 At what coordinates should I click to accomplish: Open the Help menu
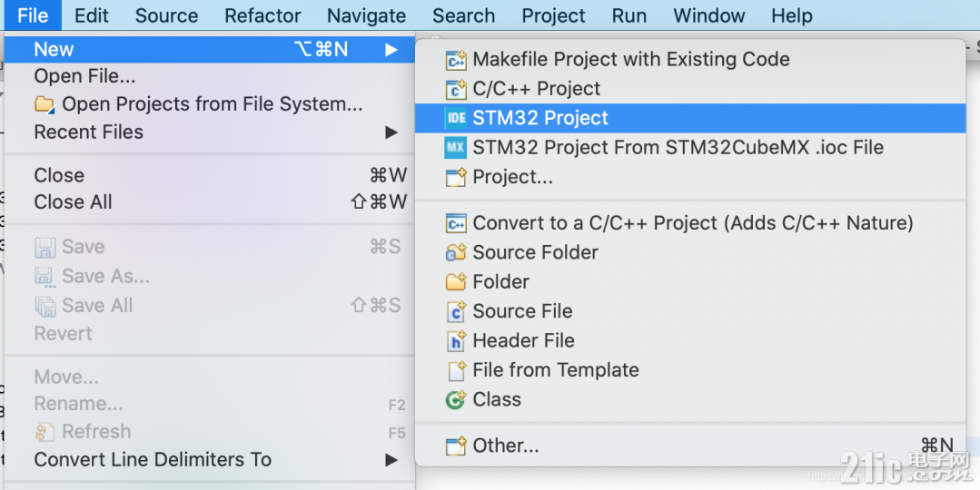[792, 15]
